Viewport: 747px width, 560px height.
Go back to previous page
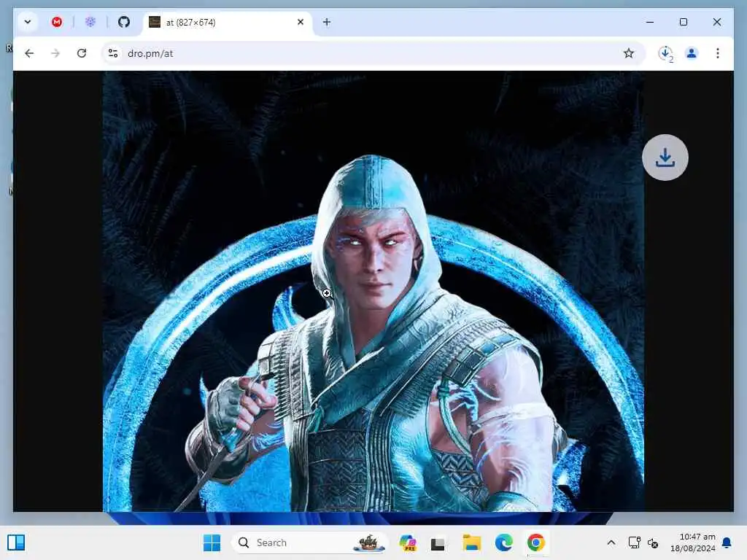29,53
